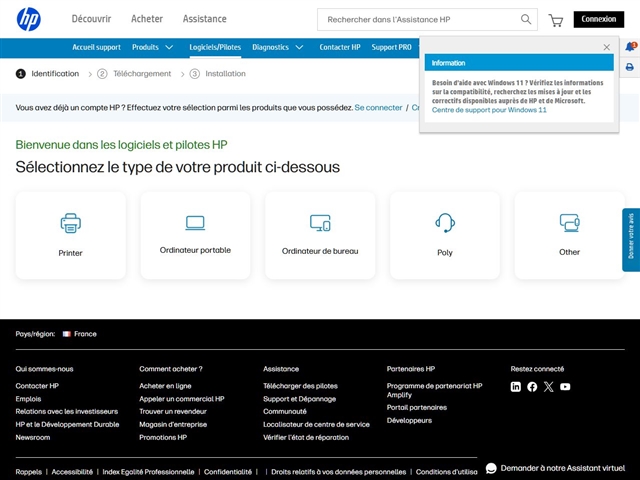The image size is (640, 480).
Task: Expand the Produits dropdown
Action: pyautogui.click(x=153, y=47)
